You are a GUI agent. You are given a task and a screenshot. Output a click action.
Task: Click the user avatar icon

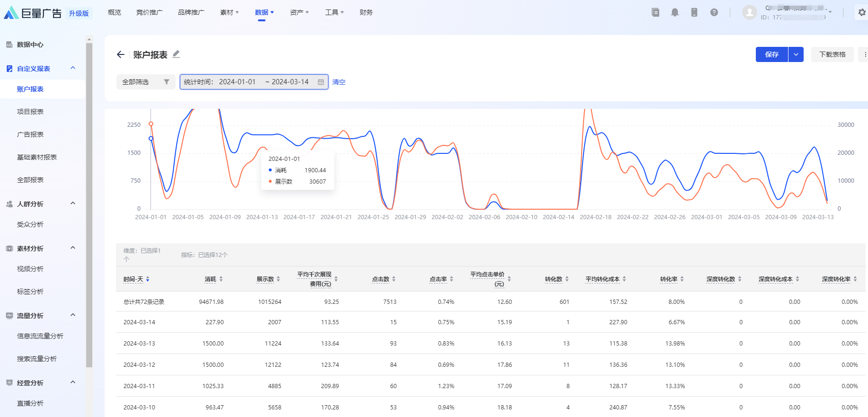750,12
